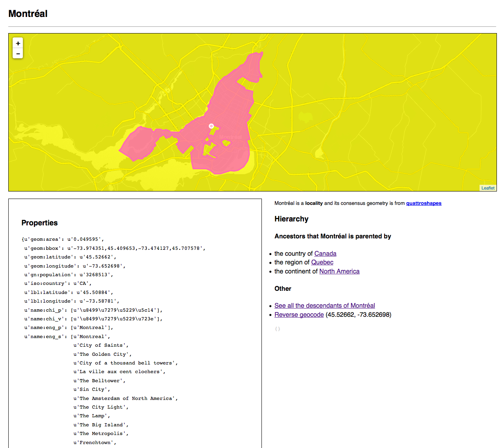Click 'City of a thousand bell towers'

click(125, 363)
